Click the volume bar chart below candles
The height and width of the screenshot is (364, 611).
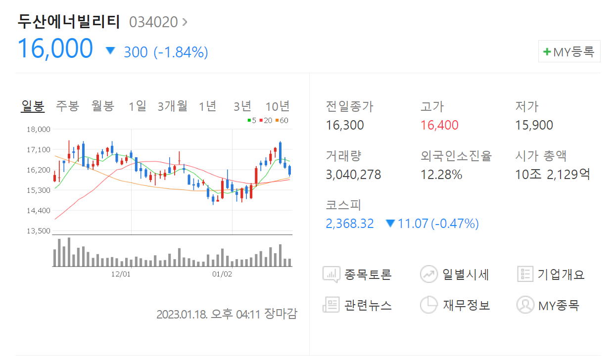coord(173,252)
